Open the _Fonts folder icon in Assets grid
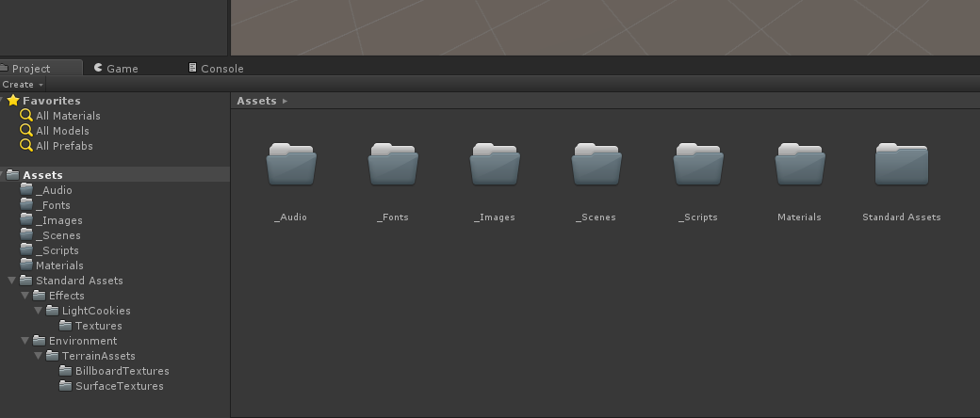 tap(393, 165)
